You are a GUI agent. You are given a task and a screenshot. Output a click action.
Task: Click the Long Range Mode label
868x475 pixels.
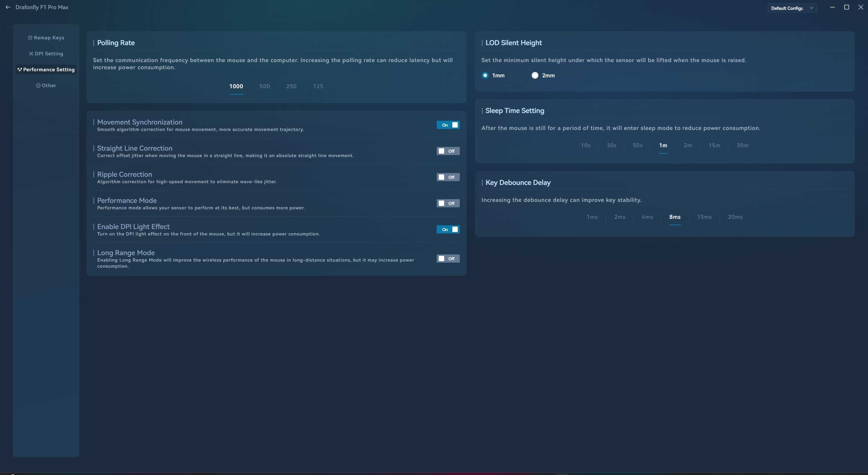coord(126,253)
